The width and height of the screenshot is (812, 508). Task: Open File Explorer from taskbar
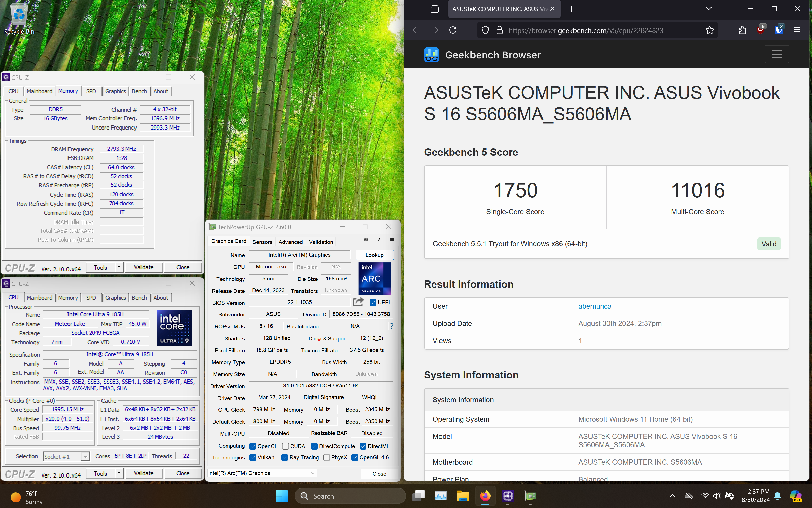click(x=463, y=496)
